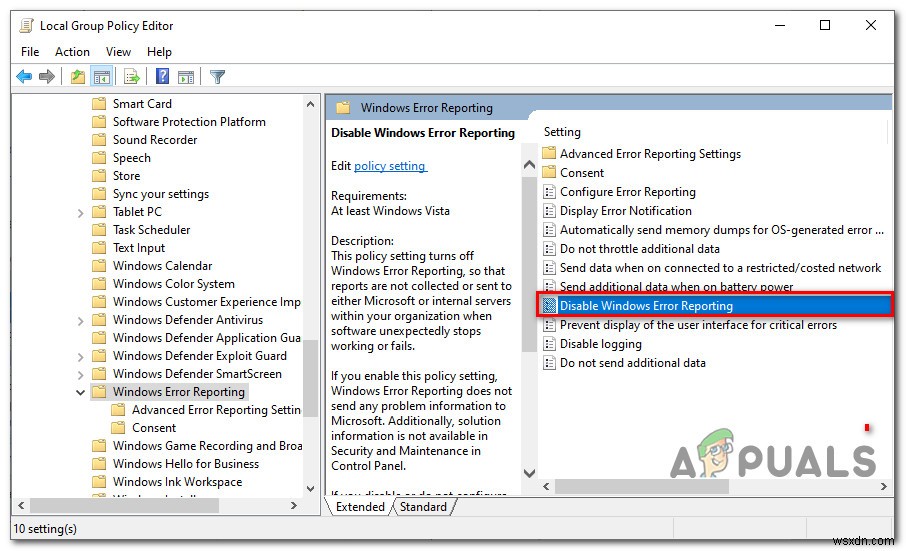Select Speech in tree
The height and width of the screenshot is (551, 906).
(x=132, y=158)
